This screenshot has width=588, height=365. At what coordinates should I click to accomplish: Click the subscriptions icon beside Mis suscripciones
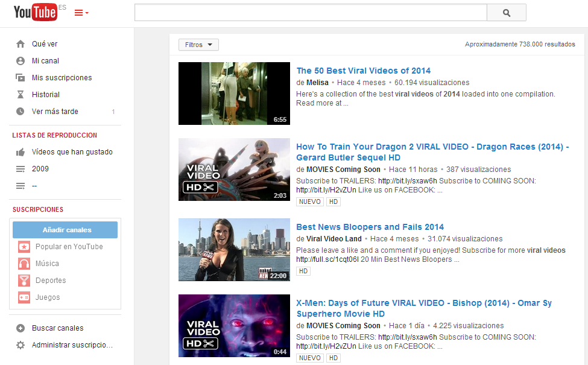coord(21,78)
